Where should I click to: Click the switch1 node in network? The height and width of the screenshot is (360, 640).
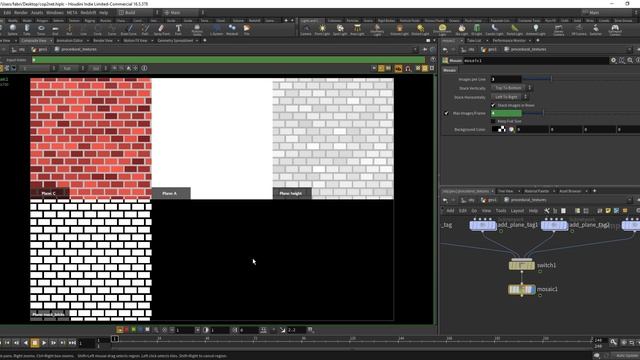pos(521,265)
